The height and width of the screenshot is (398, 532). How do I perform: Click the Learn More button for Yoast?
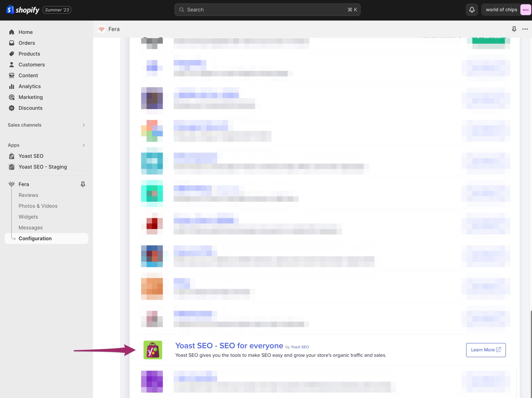[x=486, y=350]
